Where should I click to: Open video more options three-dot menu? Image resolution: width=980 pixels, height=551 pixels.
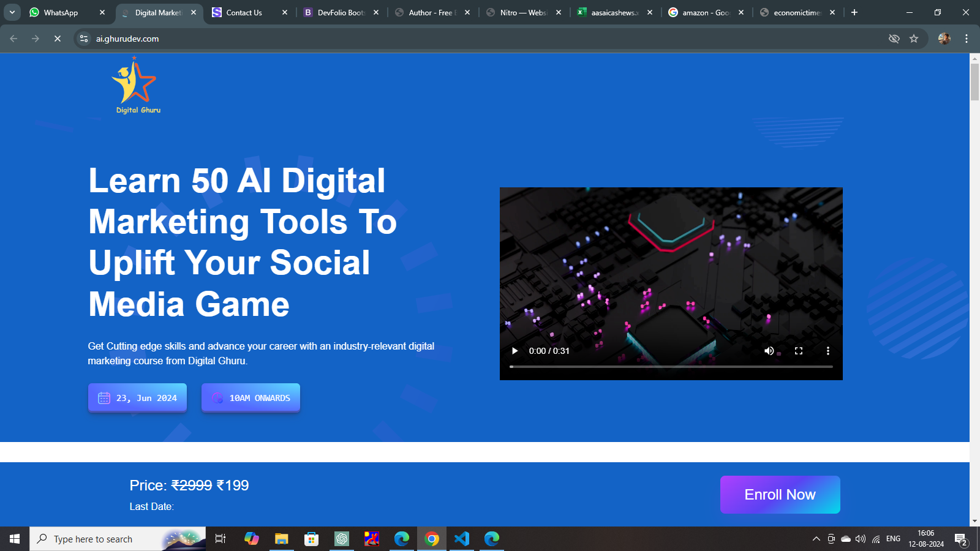(828, 351)
